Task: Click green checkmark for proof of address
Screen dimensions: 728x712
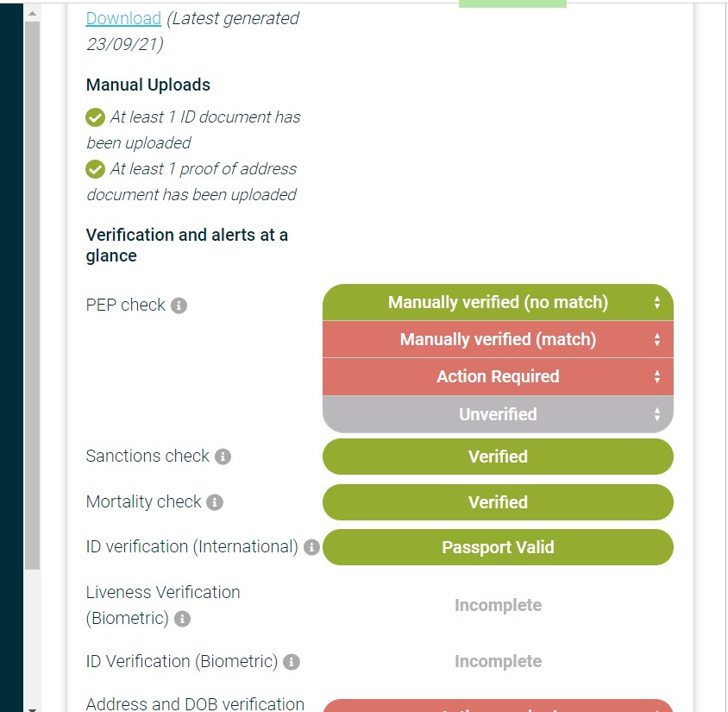Action: tap(95, 169)
